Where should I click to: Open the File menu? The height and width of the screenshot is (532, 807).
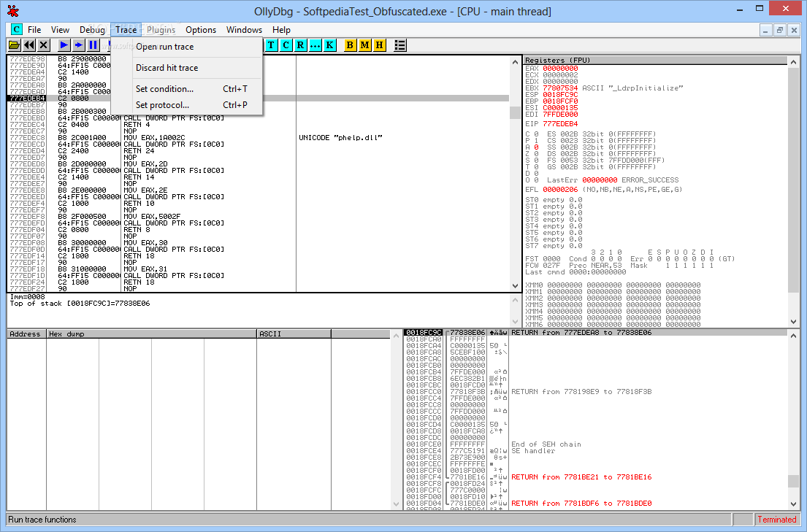(34, 30)
